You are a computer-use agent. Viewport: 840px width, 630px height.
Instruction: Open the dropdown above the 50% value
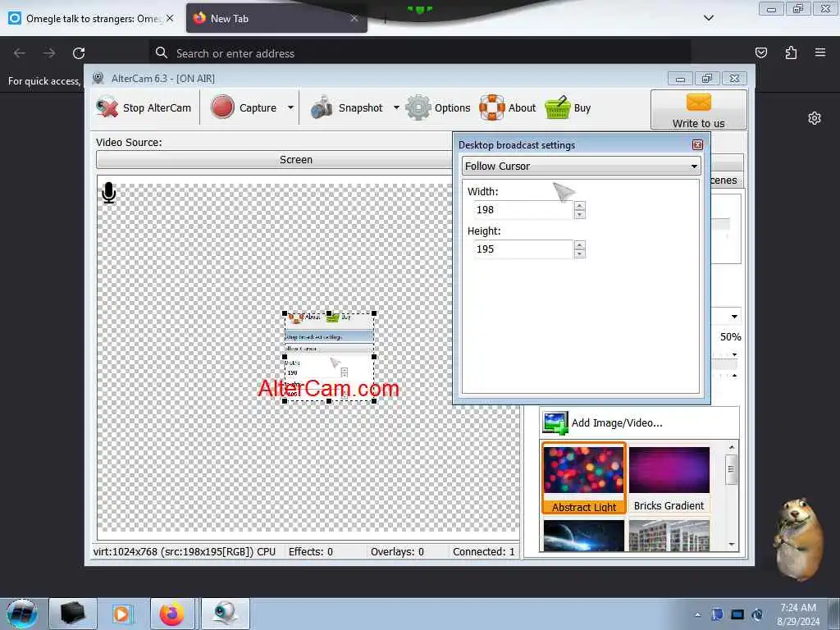734,317
